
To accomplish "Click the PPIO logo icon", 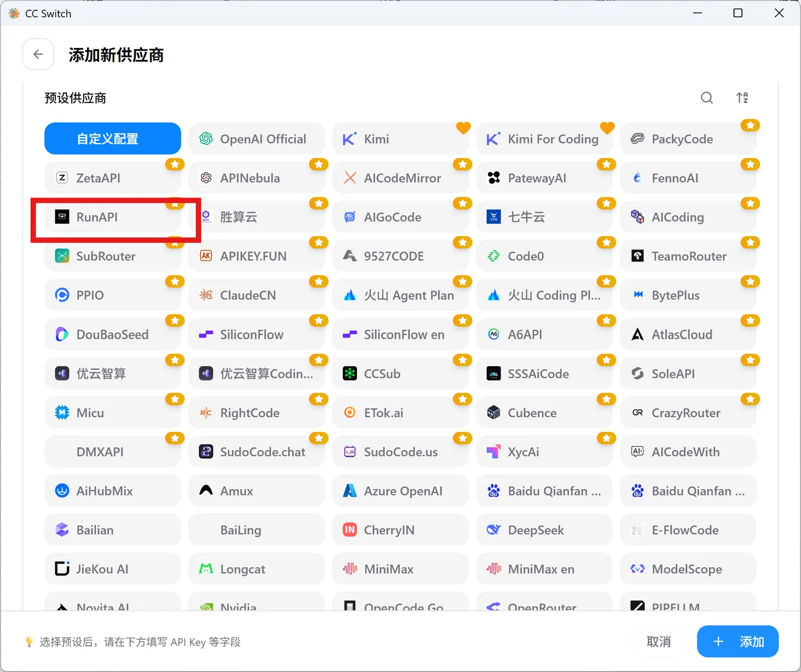I will coord(62,295).
